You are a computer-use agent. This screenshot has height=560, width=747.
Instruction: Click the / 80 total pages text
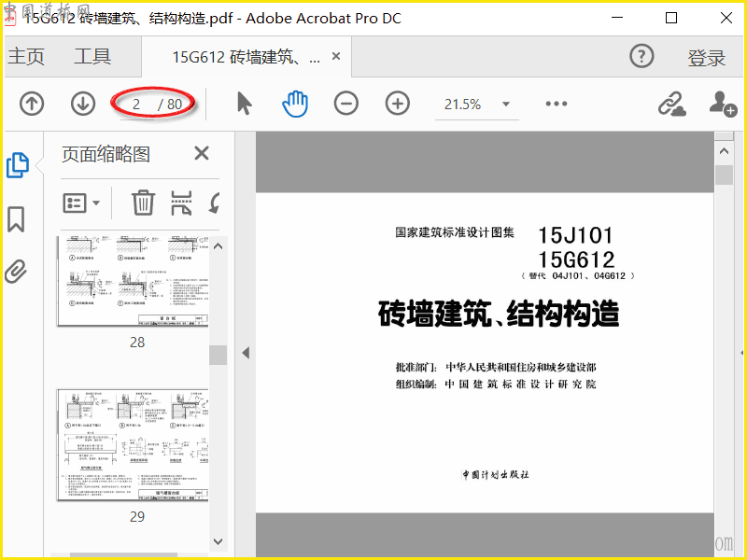[x=170, y=105]
